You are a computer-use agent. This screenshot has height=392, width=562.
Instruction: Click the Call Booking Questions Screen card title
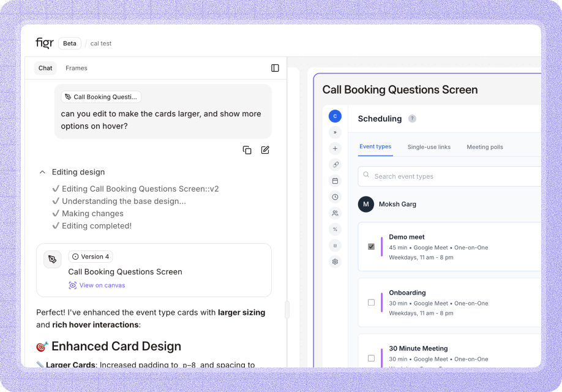[125, 272]
